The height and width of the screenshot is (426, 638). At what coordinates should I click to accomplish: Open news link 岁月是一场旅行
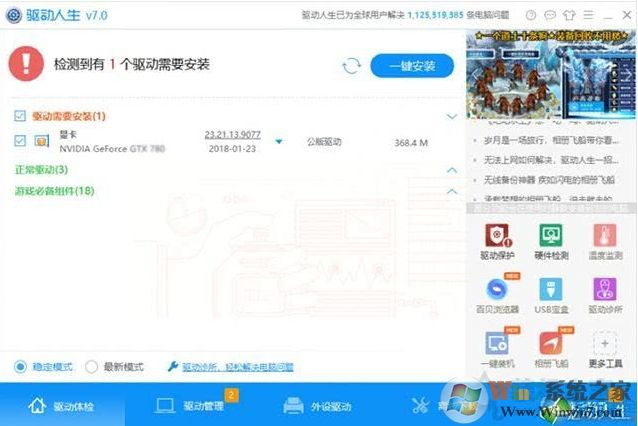click(x=551, y=140)
